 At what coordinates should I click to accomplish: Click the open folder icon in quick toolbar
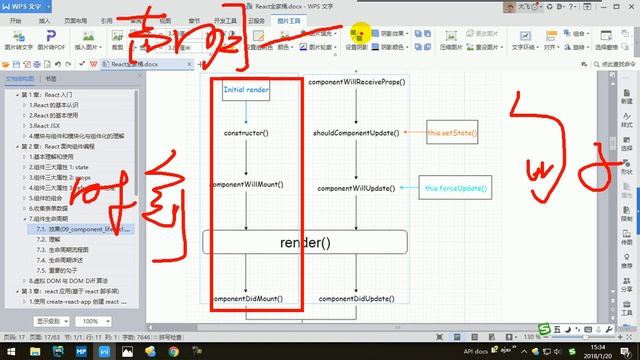(x=6, y=64)
